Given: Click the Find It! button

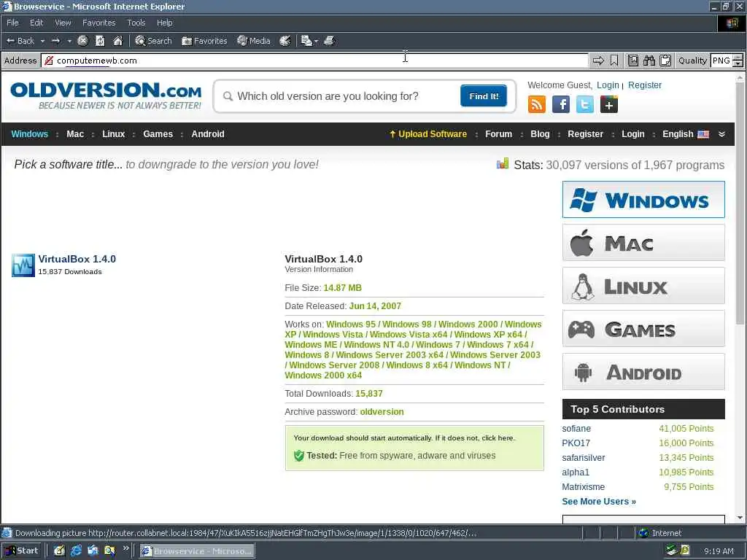Looking at the screenshot, I should [484, 96].
